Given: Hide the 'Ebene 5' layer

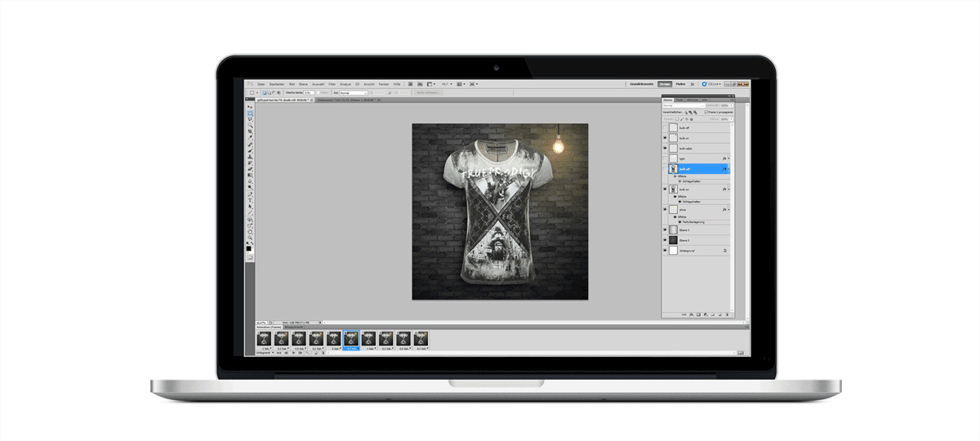Looking at the screenshot, I should [665, 240].
